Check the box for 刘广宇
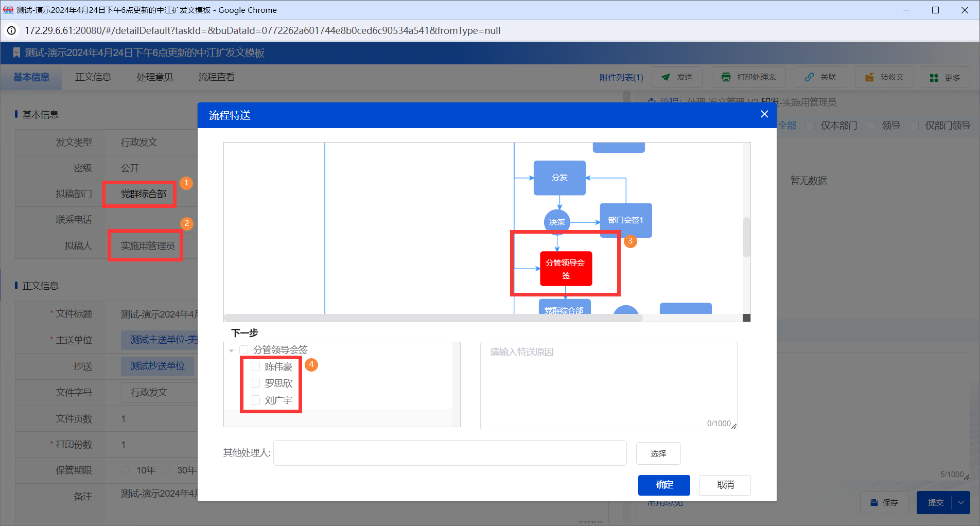 (255, 400)
